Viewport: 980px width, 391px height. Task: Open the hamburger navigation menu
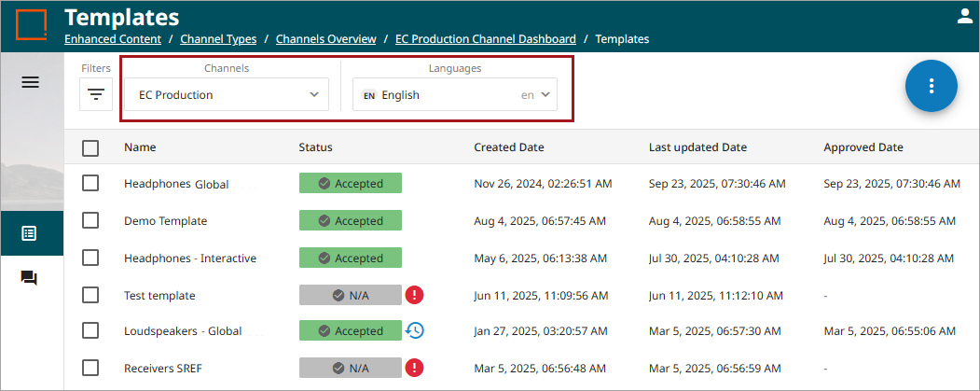point(30,82)
